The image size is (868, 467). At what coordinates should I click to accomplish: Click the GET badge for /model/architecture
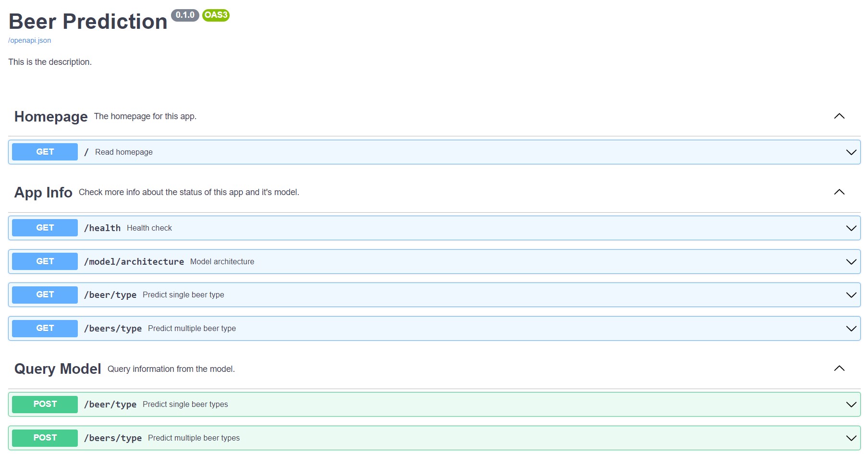pos(45,261)
